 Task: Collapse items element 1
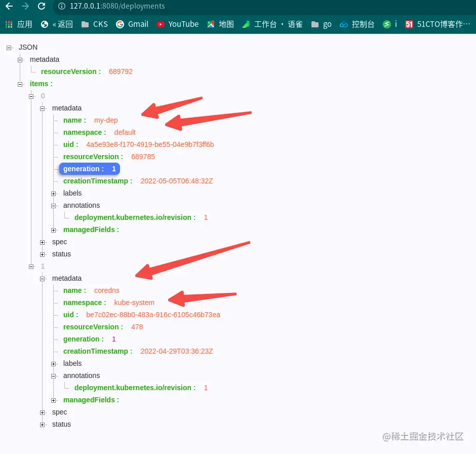tap(31, 267)
